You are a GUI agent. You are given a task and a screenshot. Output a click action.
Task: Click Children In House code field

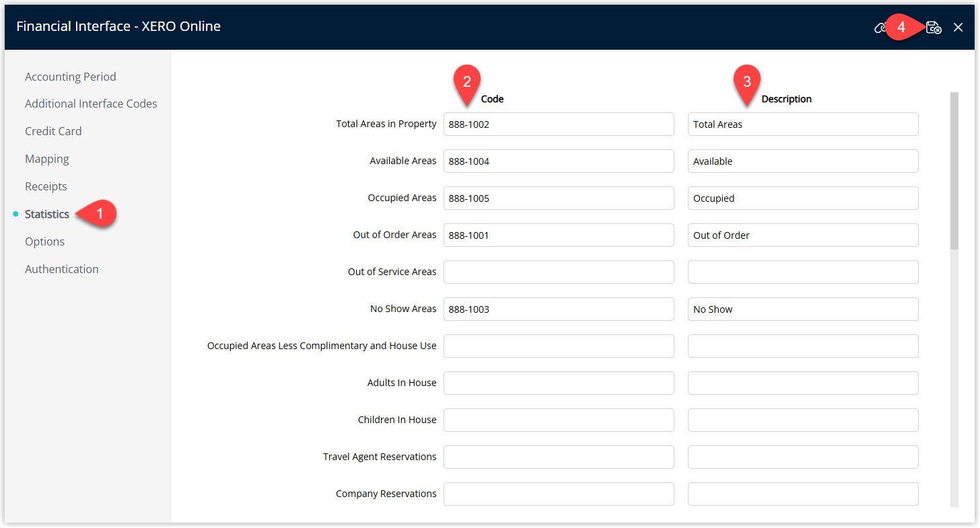pyautogui.click(x=559, y=420)
